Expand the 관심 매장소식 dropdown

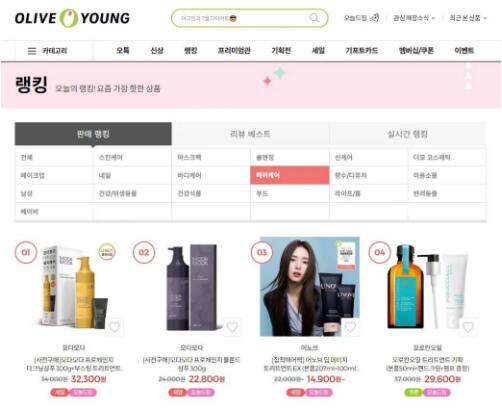(414, 18)
